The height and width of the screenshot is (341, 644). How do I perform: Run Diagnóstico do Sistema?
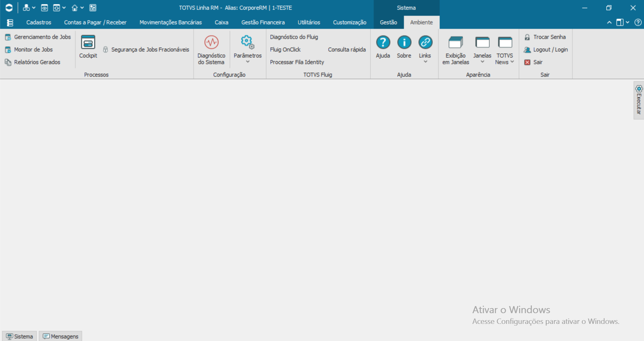[x=211, y=50]
